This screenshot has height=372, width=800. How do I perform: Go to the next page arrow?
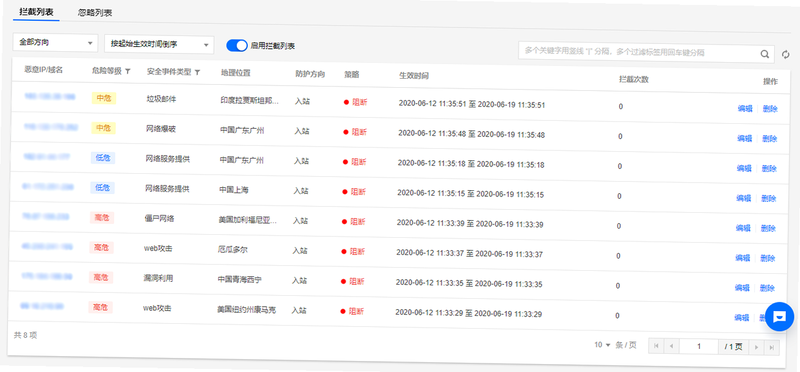757,347
